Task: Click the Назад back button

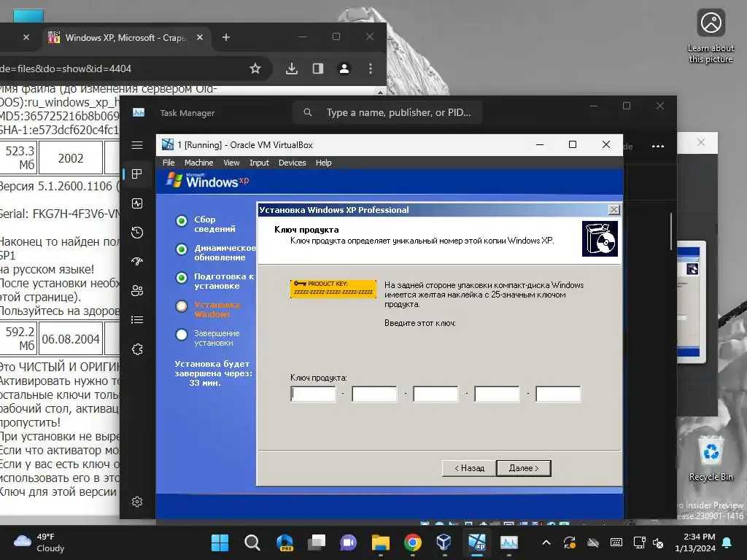Action: [x=469, y=469]
